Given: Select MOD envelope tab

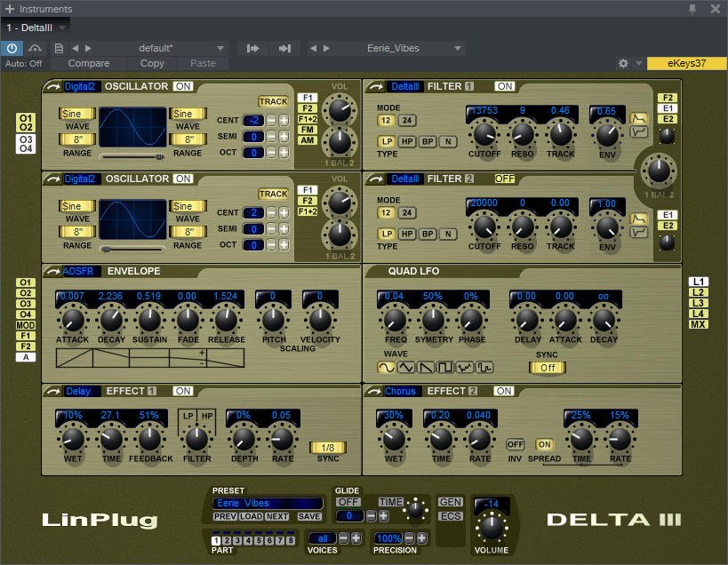Looking at the screenshot, I should (x=26, y=325).
